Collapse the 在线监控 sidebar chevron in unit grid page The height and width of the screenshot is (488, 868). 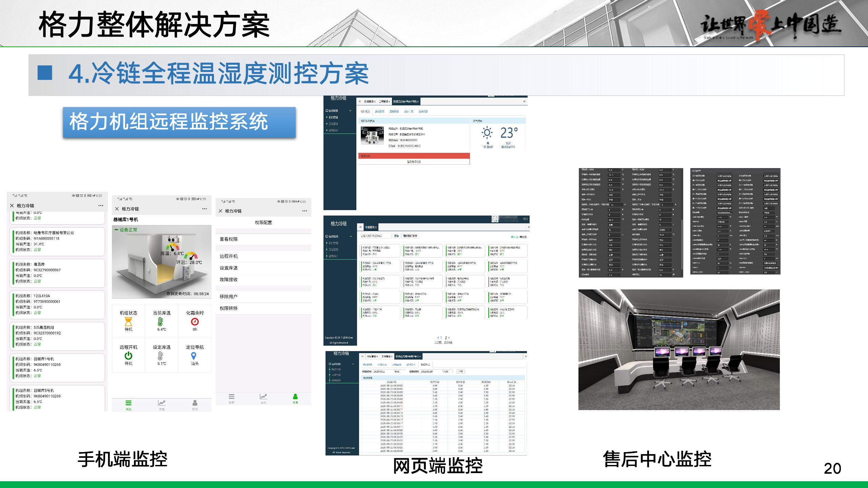click(x=351, y=236)
